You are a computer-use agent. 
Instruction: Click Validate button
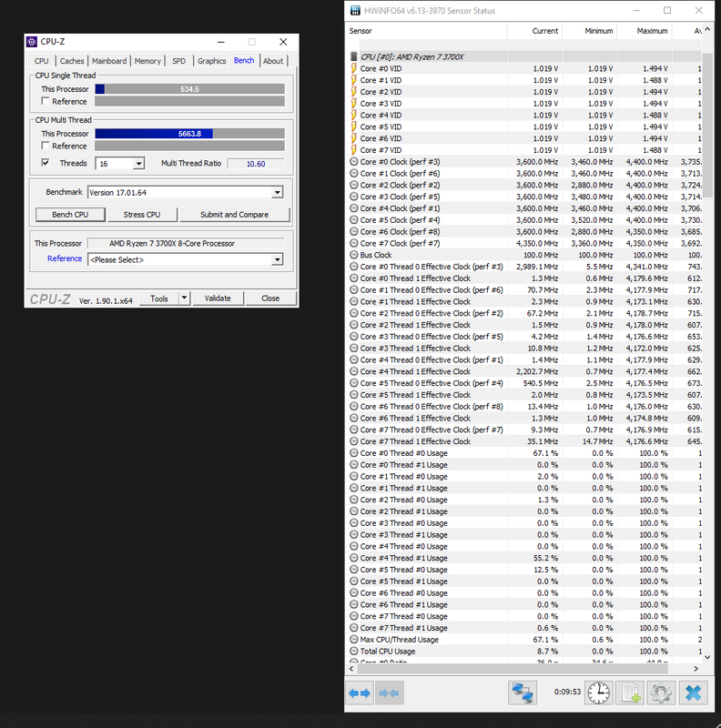pyautogui.click(x=218, y=298)
